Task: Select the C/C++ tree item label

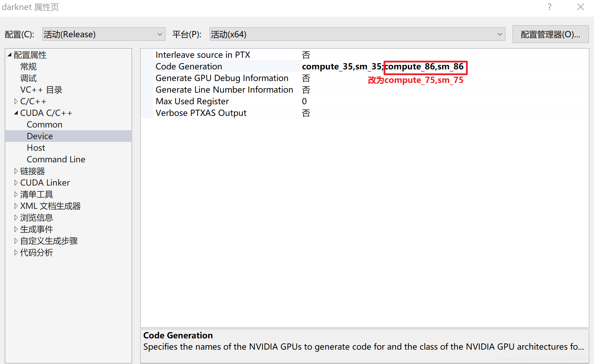Action: pyautogui.click(x=33, y=101)
